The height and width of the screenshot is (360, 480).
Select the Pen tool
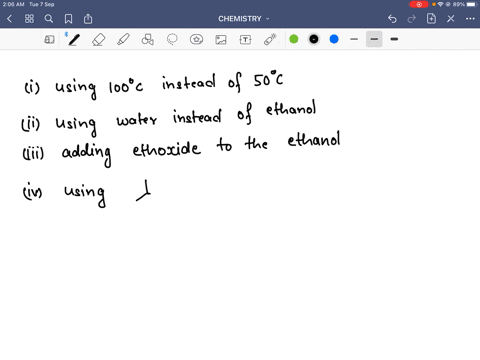(x=73, y=39)
